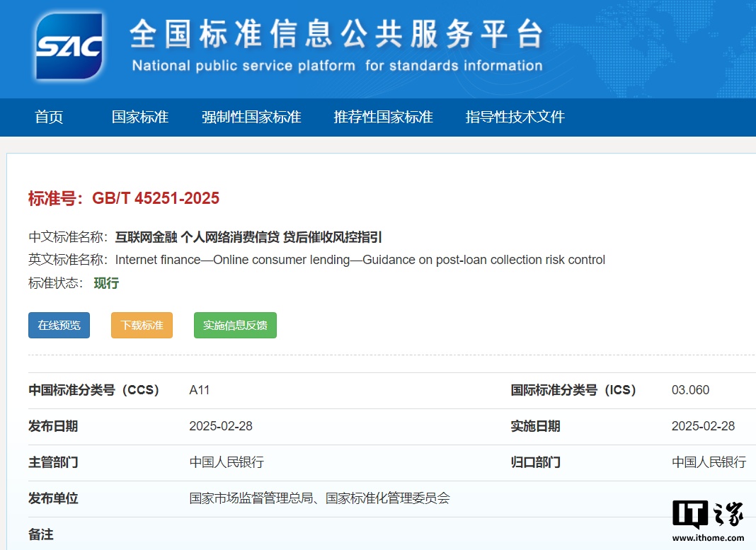Click the 现行 standard status link

pyautogui.click(x=106, y=282)
